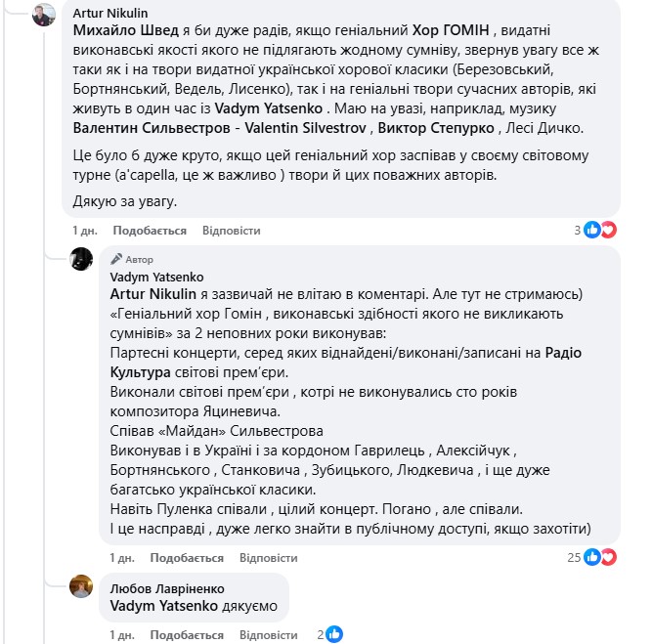Viewport: 652px width, 644px height.
Task: Open reaction icons on Vadym Yatsenko's reply
Action: click(x=599, y=557)
